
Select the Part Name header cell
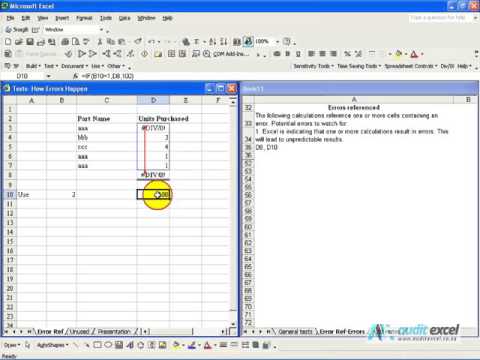point(106,119)
